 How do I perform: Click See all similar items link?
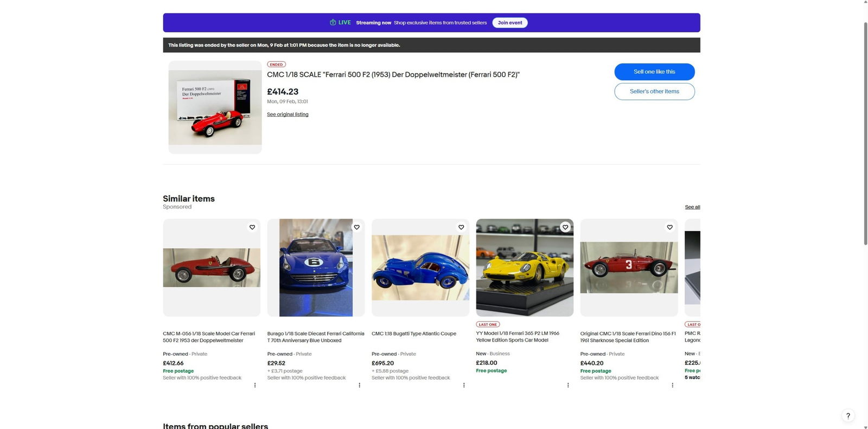click(692, 207)
